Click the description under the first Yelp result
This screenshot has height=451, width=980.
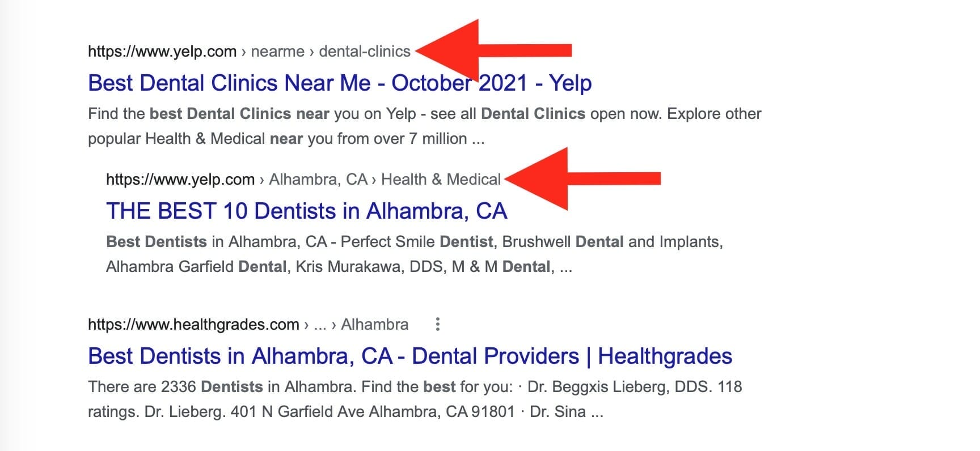[x=397, y=126]
